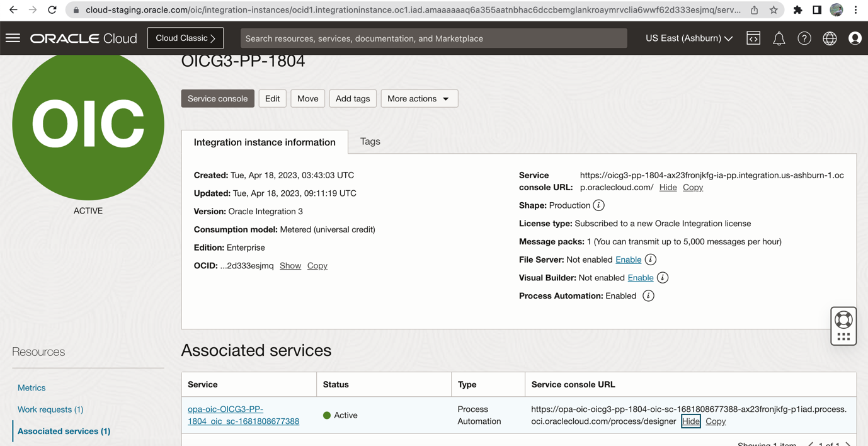Click the help question mark icon

tap(804, 38)
